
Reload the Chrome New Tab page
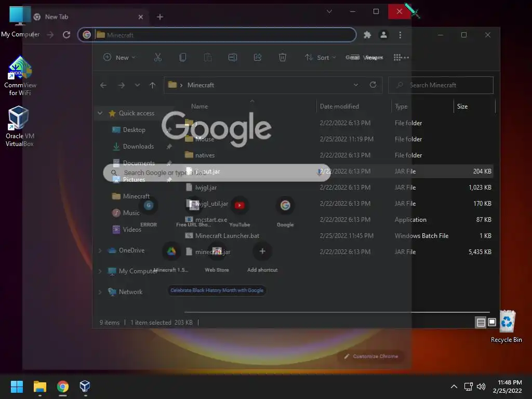click(66, 35)
